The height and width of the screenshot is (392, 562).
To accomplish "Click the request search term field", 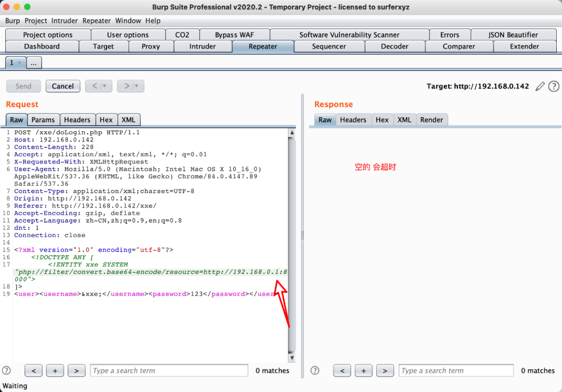I will [x=169, y=371].
